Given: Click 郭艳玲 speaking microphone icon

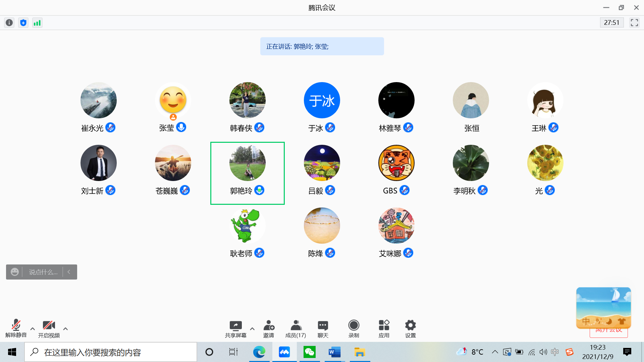Looking at the screenshot, I should [259, 190].
